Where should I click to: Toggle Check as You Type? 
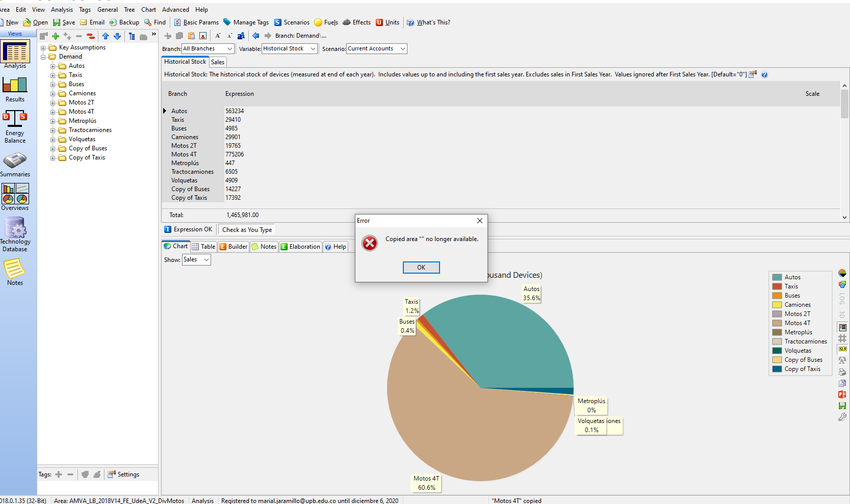247,230
